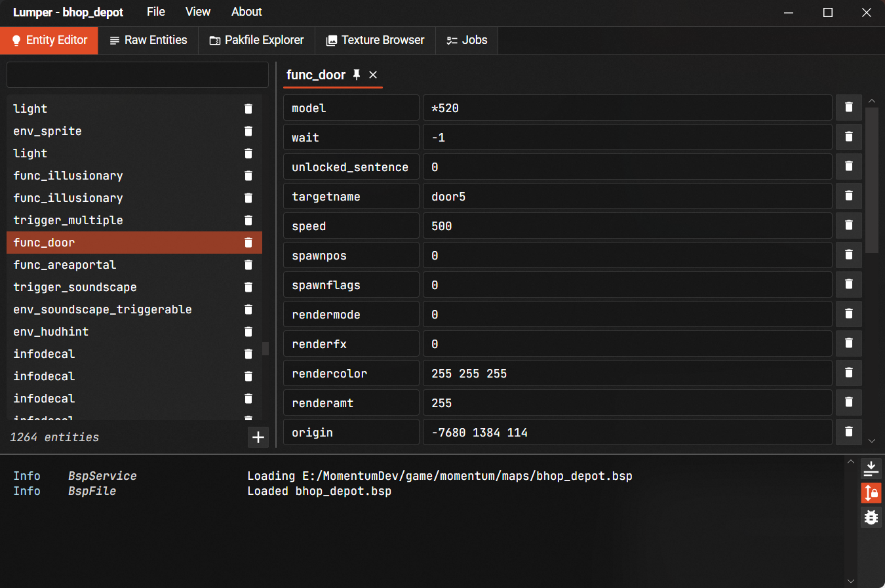Select the env_sprite entity
Image resolution: width=885 pixels, height=588 pixels.
[134, 131]
